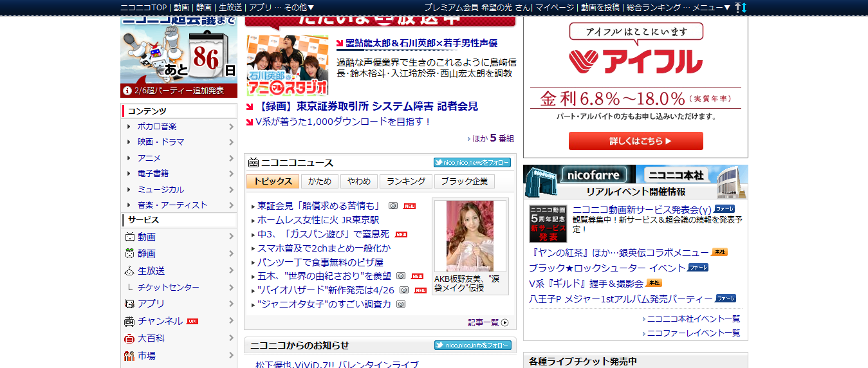Click the 詳しくはこちら button in アイフル ad
The width and height of the screenshot is (868, 368).
636,141
